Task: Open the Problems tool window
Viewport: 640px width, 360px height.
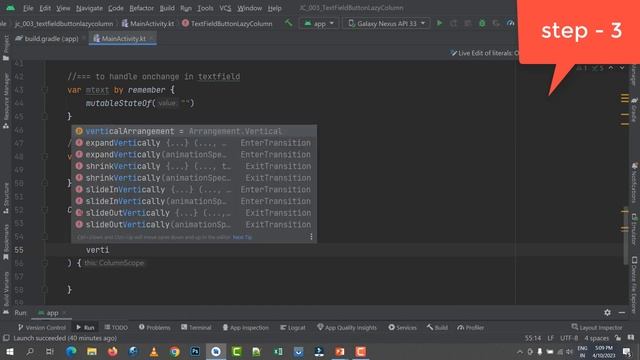Action: tap(154, 327)
